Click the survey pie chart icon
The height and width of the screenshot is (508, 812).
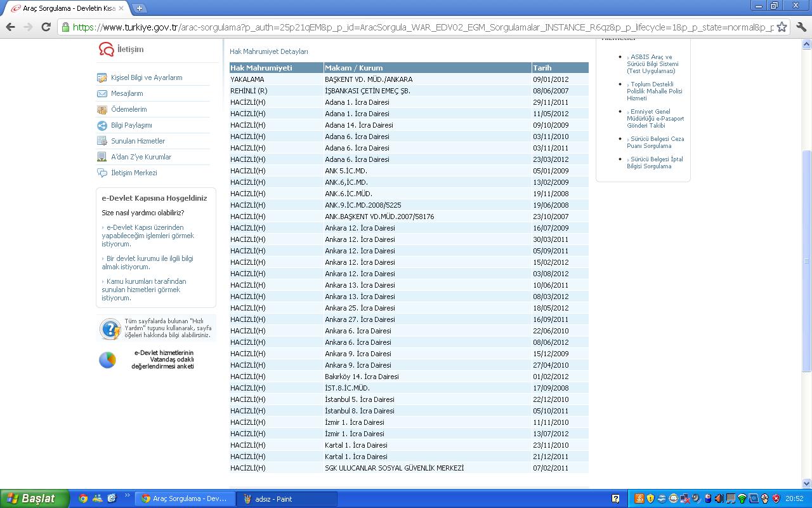107,360
